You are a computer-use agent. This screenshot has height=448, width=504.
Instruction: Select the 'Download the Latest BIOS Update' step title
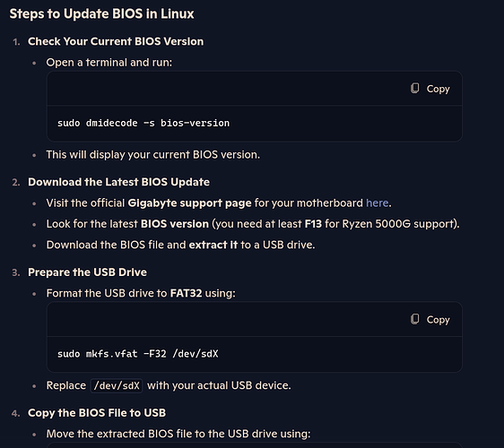point(118,182)
